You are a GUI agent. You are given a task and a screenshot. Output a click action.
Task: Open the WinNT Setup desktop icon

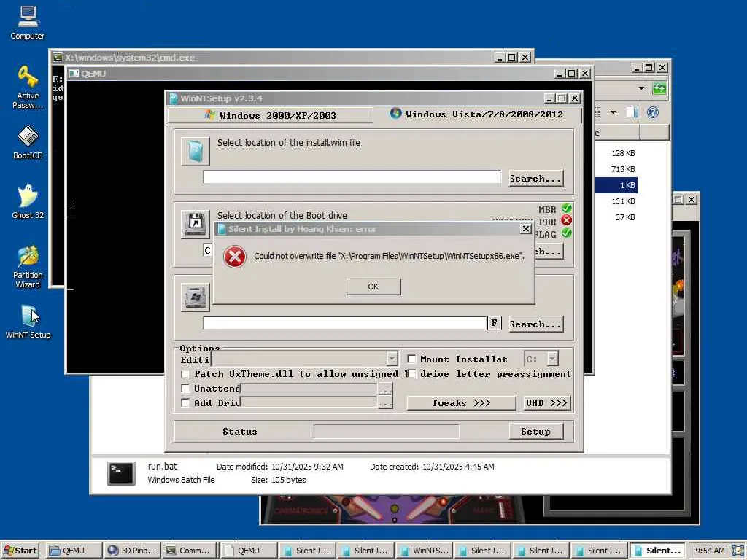click(x=28, y=322)
